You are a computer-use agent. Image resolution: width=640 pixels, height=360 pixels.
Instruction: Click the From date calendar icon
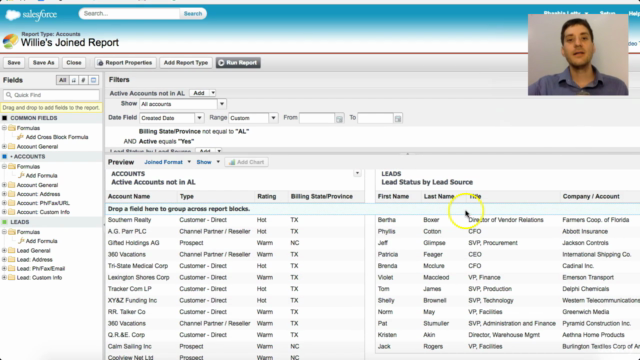click(339, 119)
